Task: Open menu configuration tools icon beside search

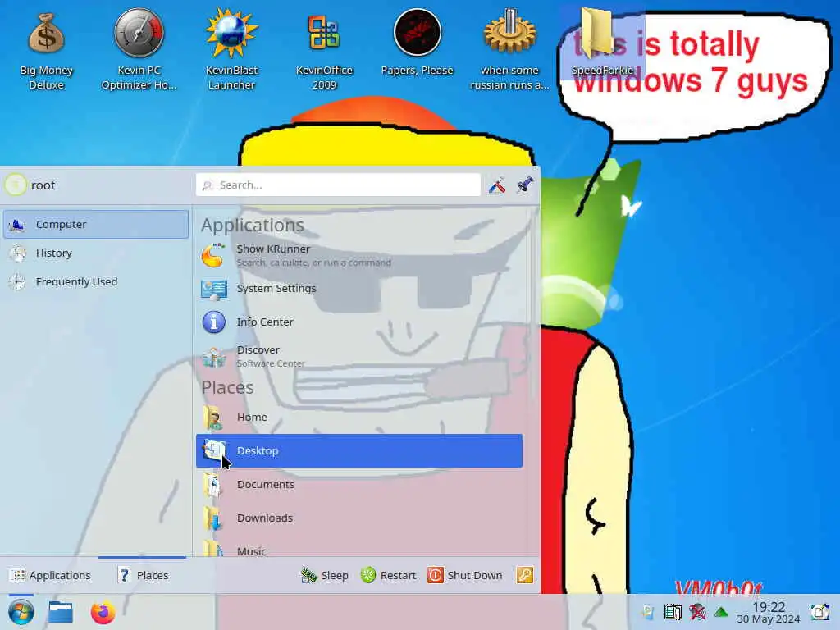Action: pyautogui.click(x=496, y=185)
